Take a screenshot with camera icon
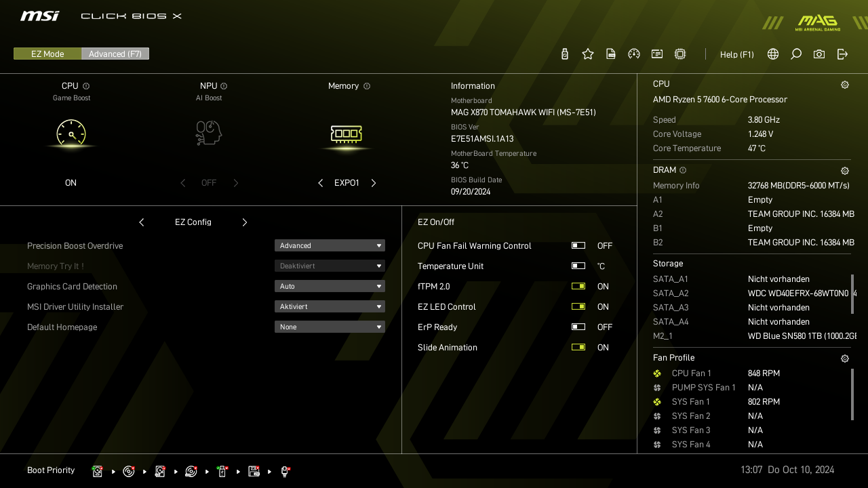Screen dimensions: 868x488 (819, 54)
